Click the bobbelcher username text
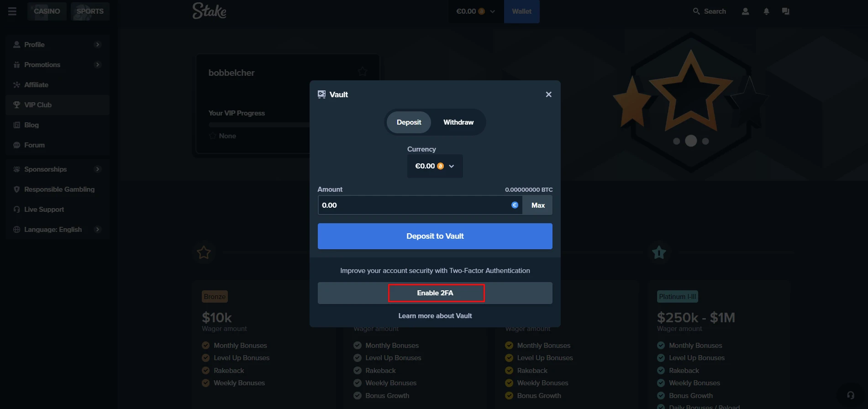This screenshot has width=868, height=409. click(231, 73)
